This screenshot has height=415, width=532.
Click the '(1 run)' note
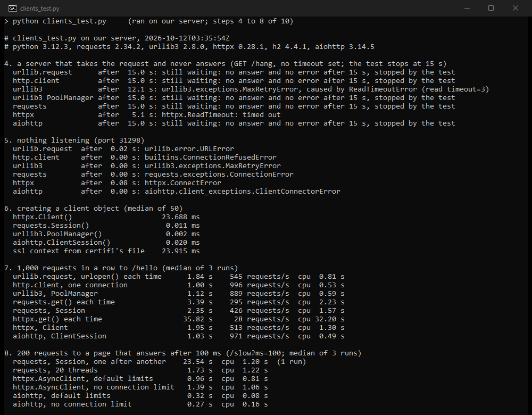click(292, 362)
